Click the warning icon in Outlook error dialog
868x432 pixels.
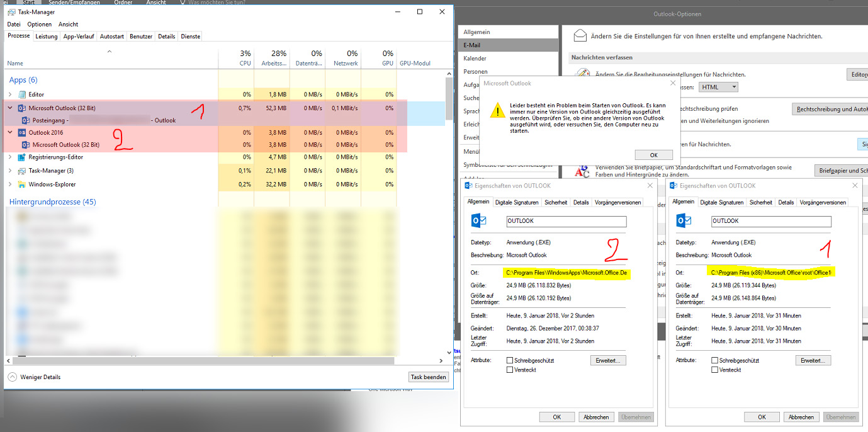click(x=498, y=111)
